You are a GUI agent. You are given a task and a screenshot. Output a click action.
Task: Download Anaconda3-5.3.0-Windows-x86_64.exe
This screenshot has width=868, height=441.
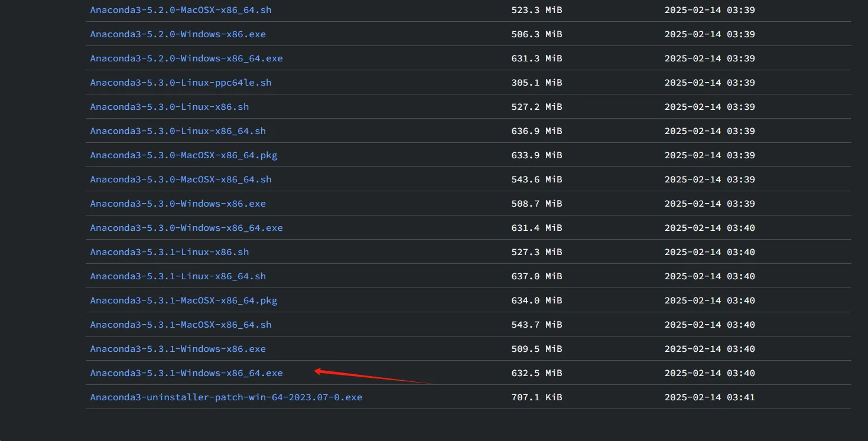(x=187, y=228)
